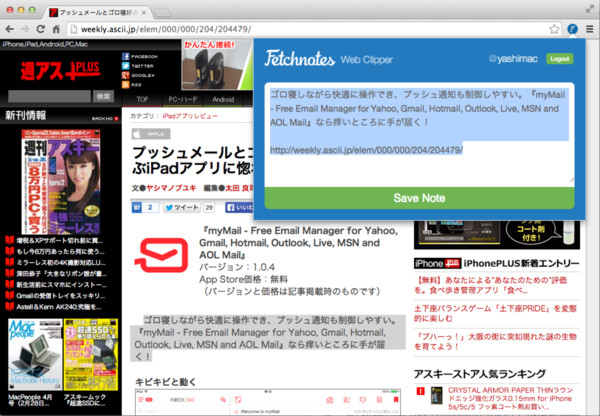Click the APPLE tag badge
The image size is (600, 416).
pyautogui.click(x=151, y=134)
